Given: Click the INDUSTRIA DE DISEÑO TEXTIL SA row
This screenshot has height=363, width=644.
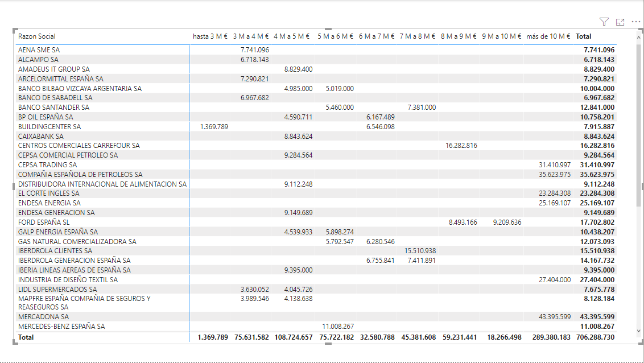Looking at the screenshot, I should coord(68,280).
